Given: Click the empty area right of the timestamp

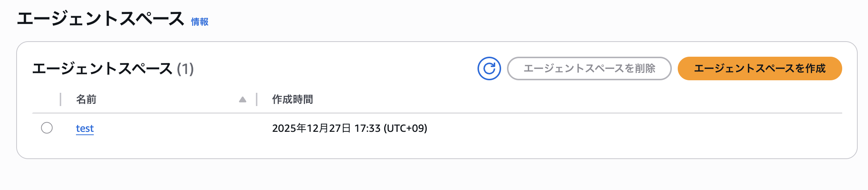Looking at the screenshot, I should 627,128.
